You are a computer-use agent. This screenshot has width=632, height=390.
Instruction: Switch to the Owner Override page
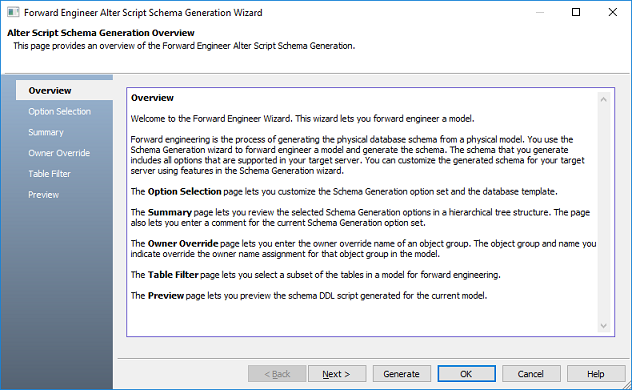[59, 153]
